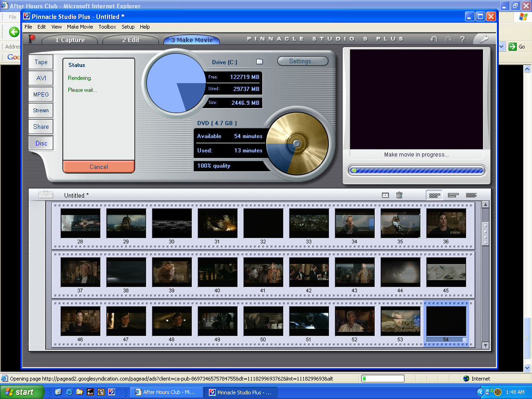Open the folder icon in Quick Launch
The height and width of the screenshot is (399, 532).
[79, 392]
